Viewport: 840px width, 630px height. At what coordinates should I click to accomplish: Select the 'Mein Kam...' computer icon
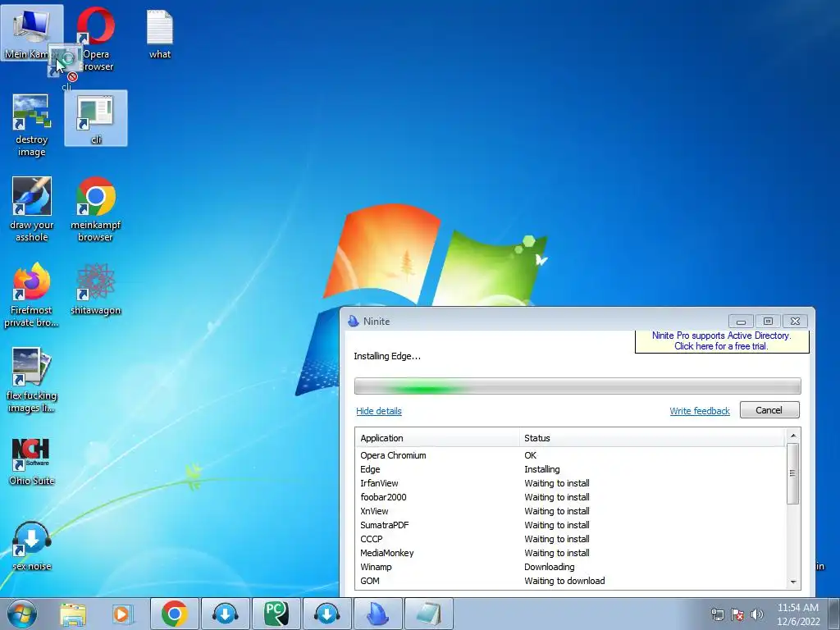[32, 33]
